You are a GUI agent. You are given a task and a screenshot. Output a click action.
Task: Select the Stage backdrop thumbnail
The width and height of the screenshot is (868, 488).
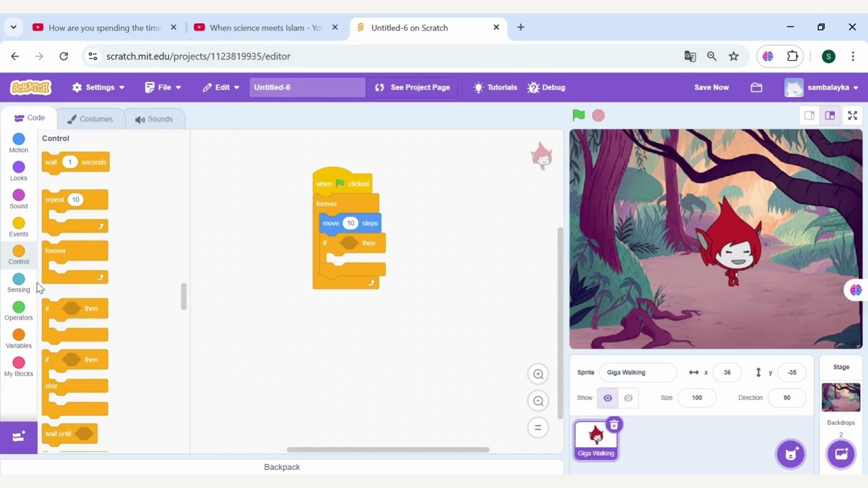[841, 397]
